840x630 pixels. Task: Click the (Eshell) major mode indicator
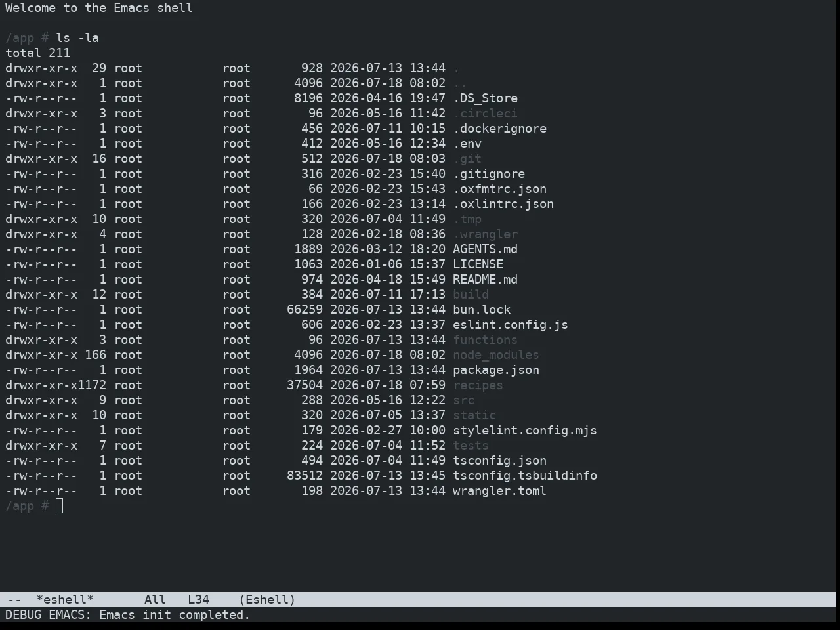[x=267, y=600]
